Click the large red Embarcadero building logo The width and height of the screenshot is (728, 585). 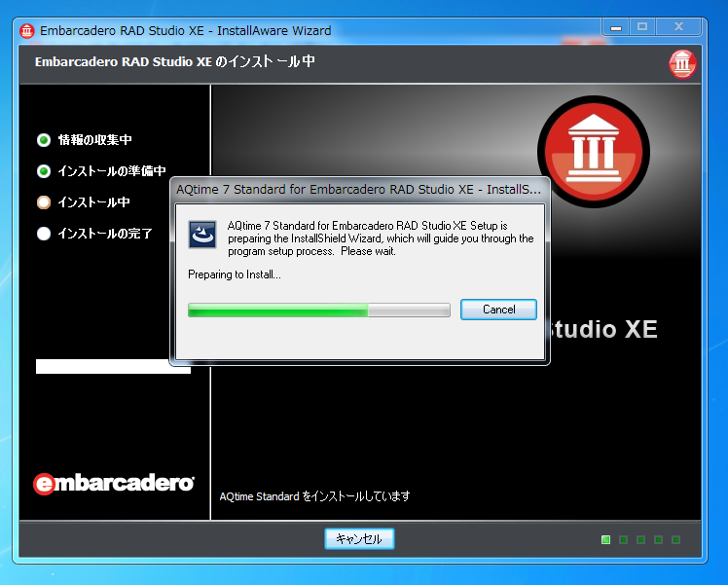tap(594, 151)
